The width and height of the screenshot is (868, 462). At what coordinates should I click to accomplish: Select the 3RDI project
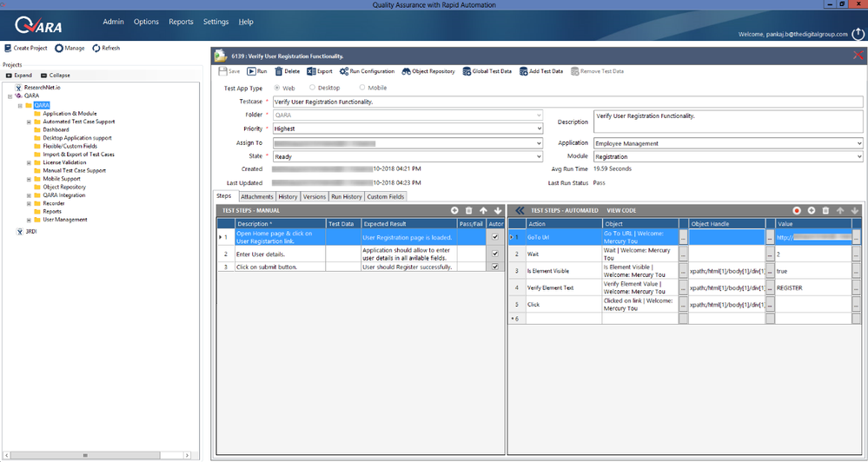[x=30, y=232]
